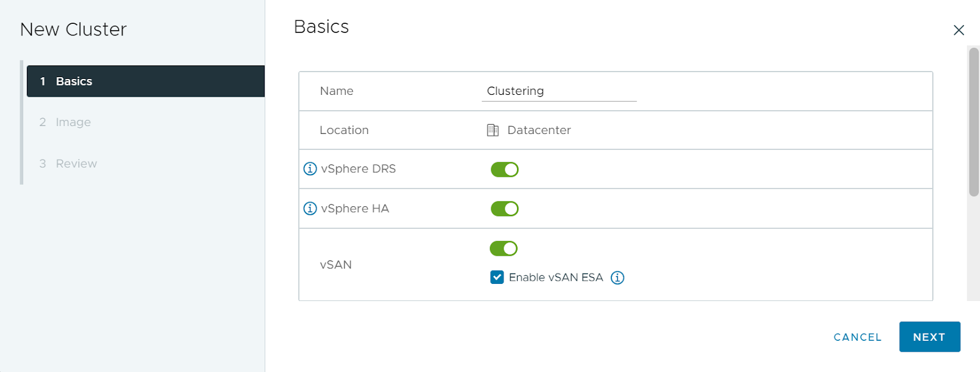Click the Enable vSAN ESA label
Viewport: 980px width, 372px height.
pos(556,278)
